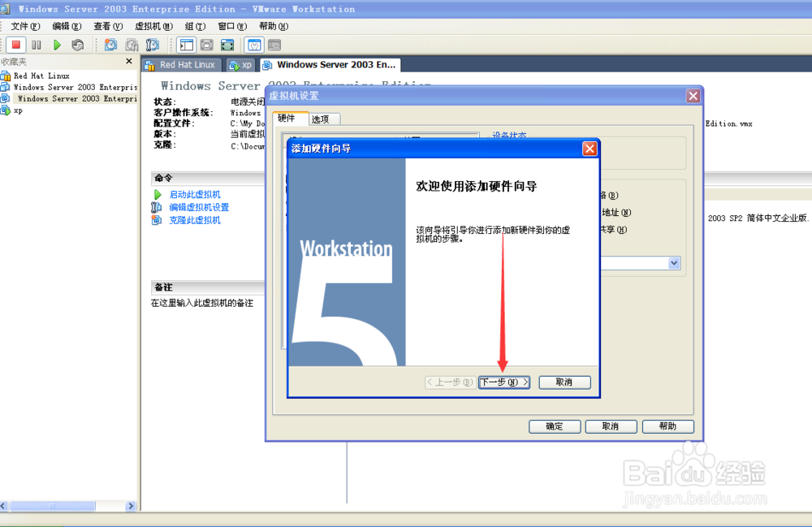This screenshot has height=527, width=812.
Task: Click the Quick Switch mode toolbar icon
Action: coord(206,45)
